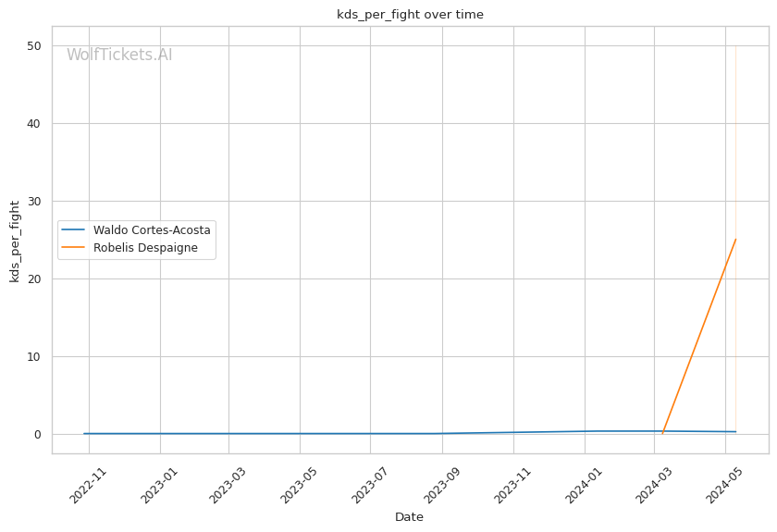
Task: Click the orange line's starting point at zero
Action: tap(662, 434)
